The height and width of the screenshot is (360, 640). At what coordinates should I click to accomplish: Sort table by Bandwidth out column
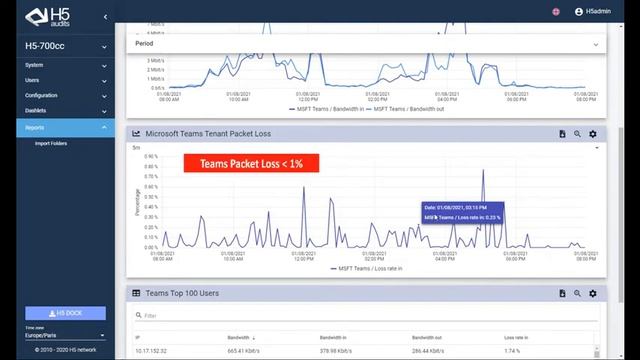coord(427,338)
